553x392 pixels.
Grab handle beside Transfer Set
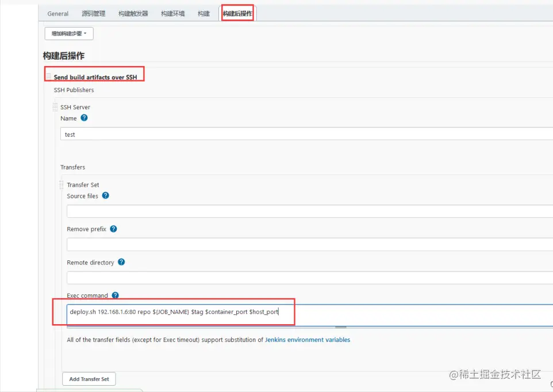pos(61,185)
